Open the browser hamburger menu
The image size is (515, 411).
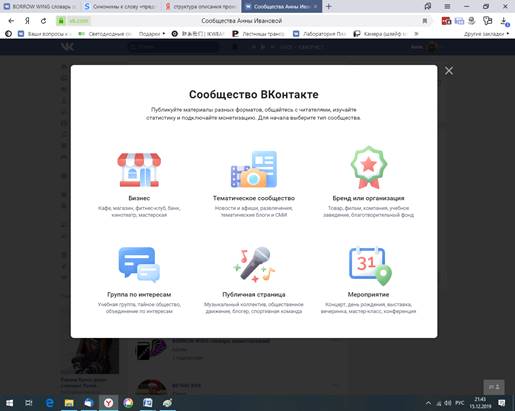(447, 6)
